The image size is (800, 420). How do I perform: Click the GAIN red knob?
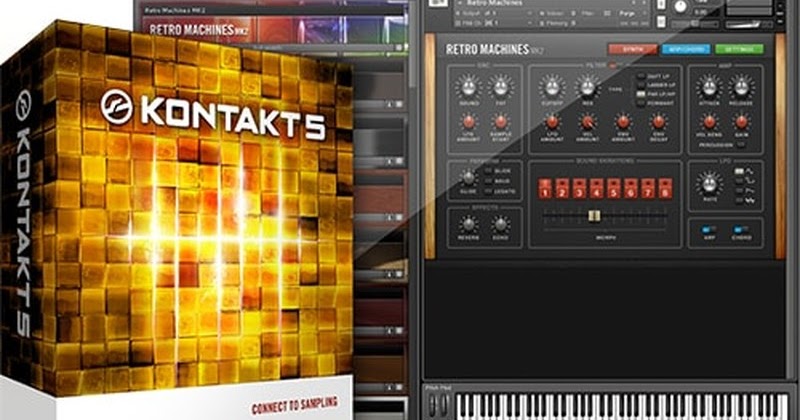coord(741,121)
